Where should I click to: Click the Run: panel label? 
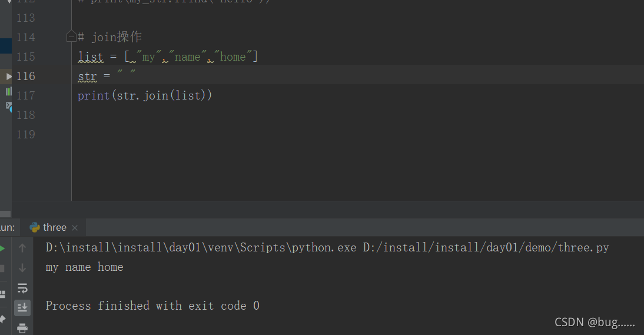point(8,227)
